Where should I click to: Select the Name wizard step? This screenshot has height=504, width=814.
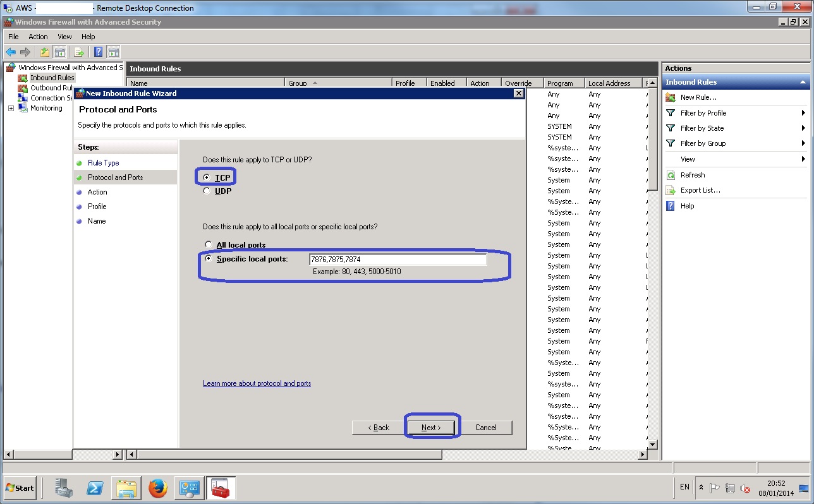pyautogui.click(x=97, y=221)
